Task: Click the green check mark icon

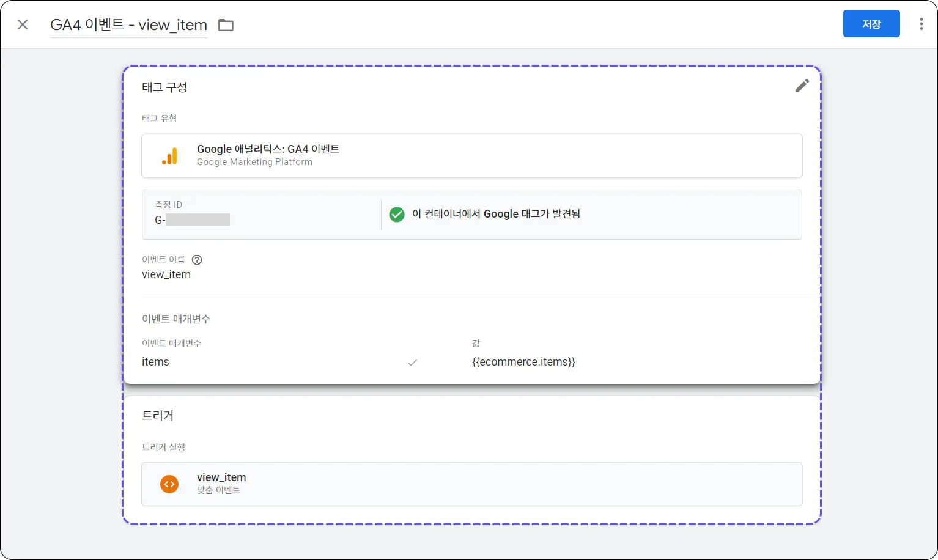Action: (397, 214)
